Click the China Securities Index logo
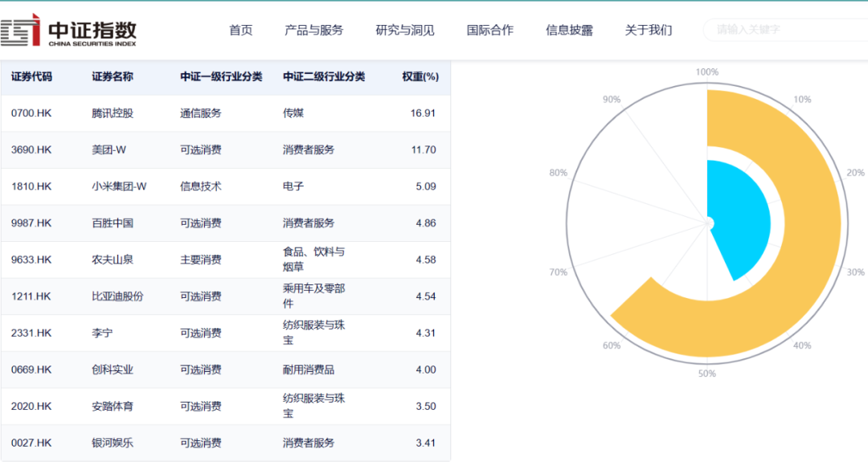This screenshot has width=868, height=462. [x=68, y=31]
